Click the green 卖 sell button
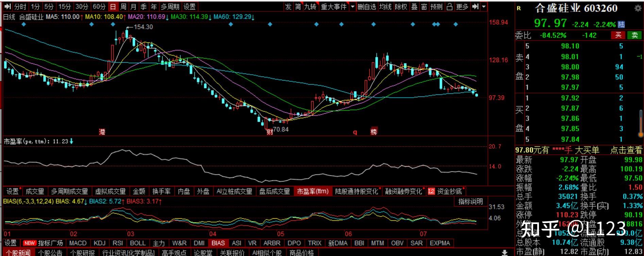This screenshot has width=644, height=256. [x=634, y=35]
